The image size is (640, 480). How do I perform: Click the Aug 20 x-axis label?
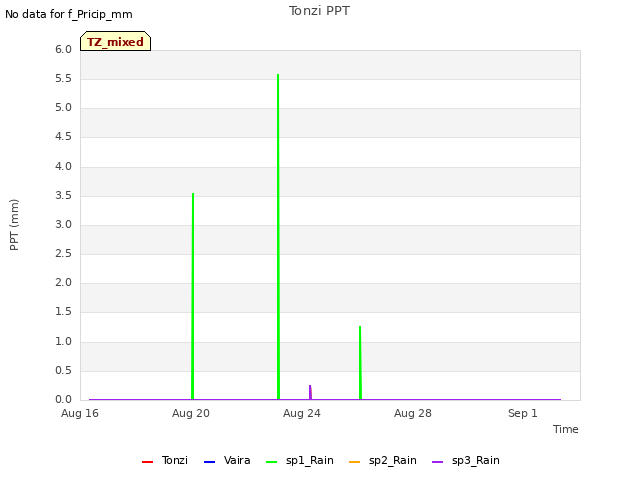(x=191, y=413)
